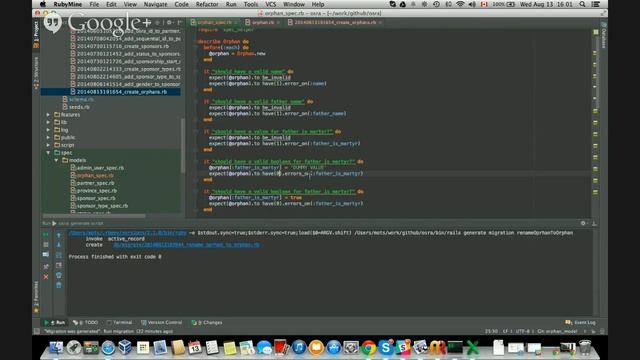Click the Hide Run panel icon
Screen dimensions: 640x360
[x=594, y=223]
